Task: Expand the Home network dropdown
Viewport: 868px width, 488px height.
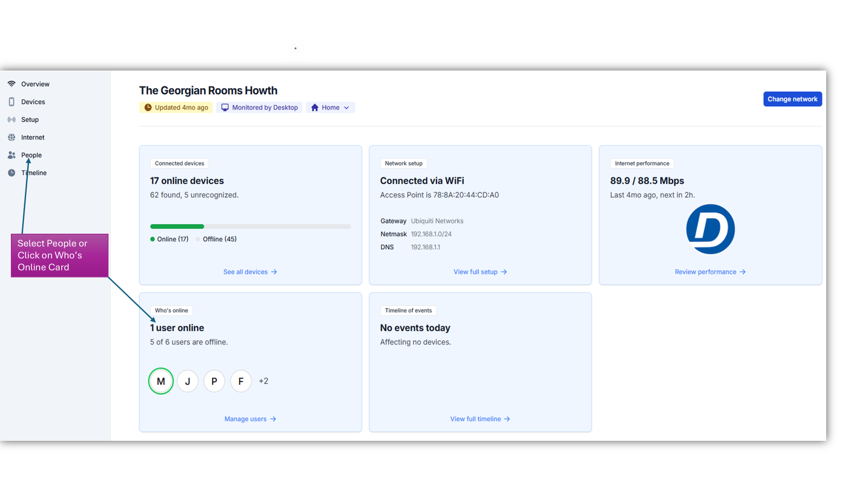Action: click(347, 107)
